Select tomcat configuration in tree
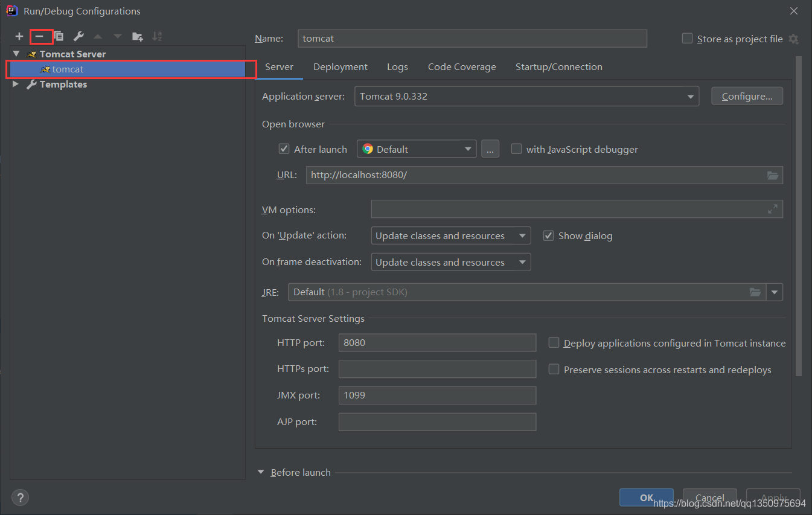812x515 pixels. point(127,69)
